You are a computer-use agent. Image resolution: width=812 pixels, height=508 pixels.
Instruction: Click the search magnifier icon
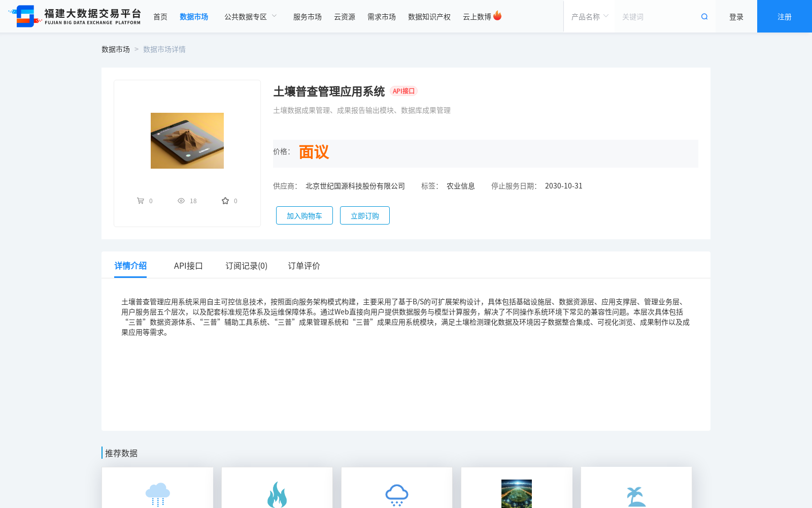[704, 16]
